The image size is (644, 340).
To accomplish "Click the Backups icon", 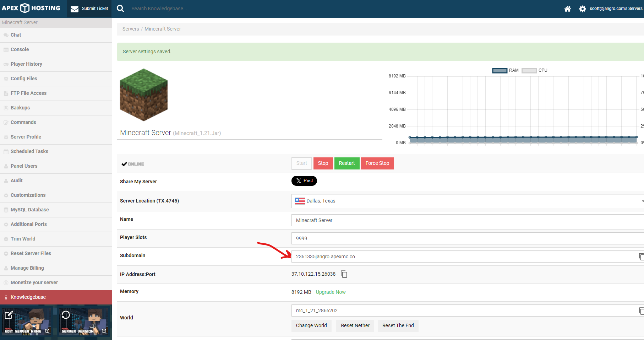I will point(6,108).
